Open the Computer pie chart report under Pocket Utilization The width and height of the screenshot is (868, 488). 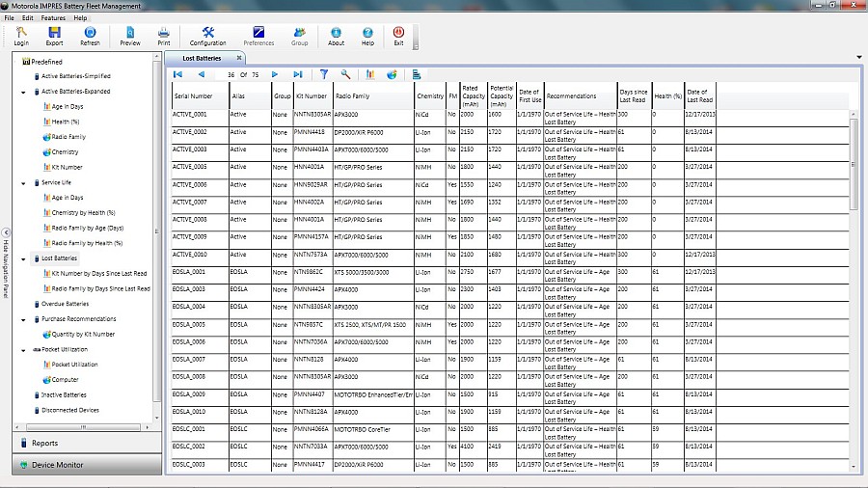tap(61, 380)
